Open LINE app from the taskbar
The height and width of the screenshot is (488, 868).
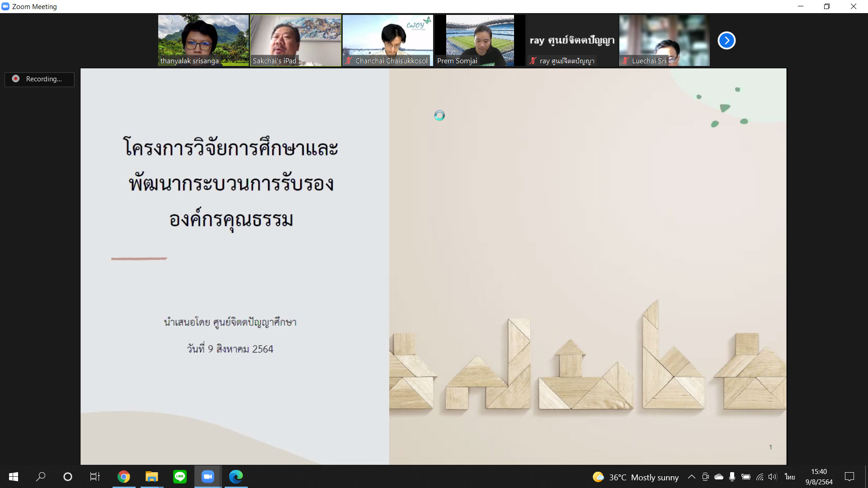pos(179,477)
